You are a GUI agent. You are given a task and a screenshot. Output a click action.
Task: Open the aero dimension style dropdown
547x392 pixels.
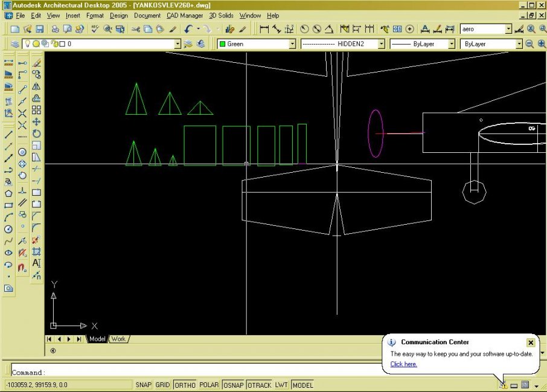(x=508, y=29)
